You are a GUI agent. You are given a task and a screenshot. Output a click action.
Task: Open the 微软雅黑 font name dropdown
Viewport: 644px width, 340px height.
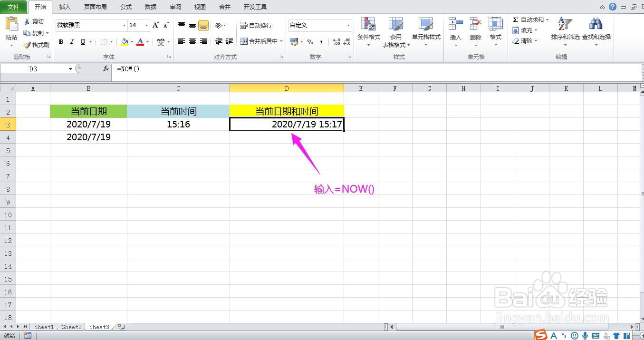tap(125, 25)
